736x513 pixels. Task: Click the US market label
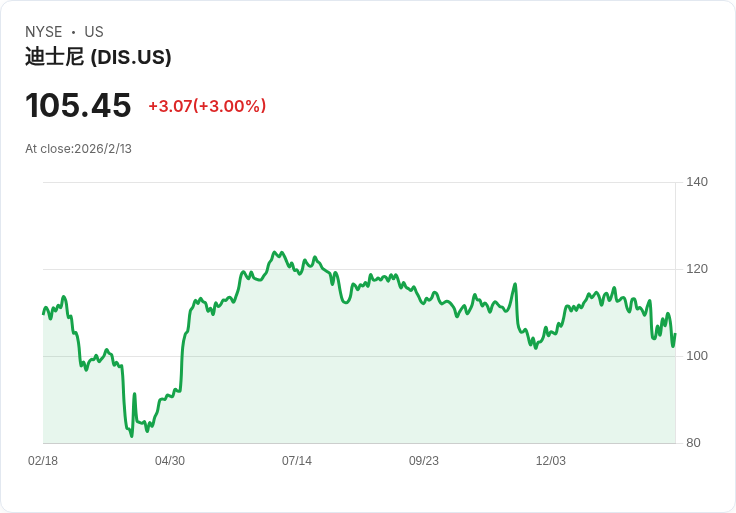coord(94,32)
